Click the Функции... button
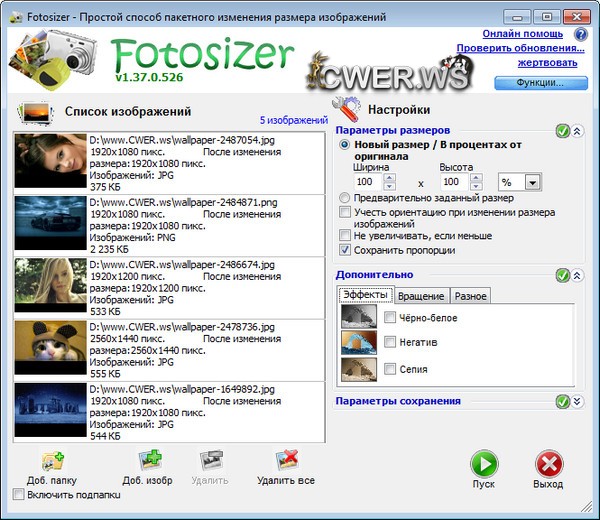Image resolution: width=600 pixels, height=520 pixels. pos(539,83)
